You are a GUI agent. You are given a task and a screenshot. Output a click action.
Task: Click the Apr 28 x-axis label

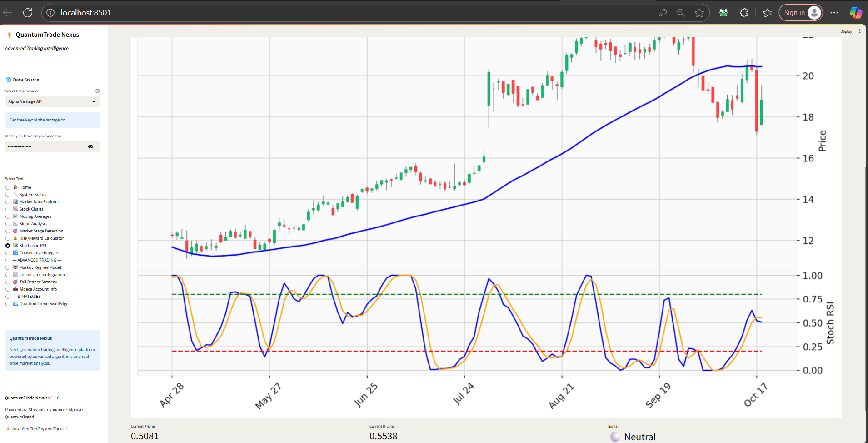pos(171,395)
